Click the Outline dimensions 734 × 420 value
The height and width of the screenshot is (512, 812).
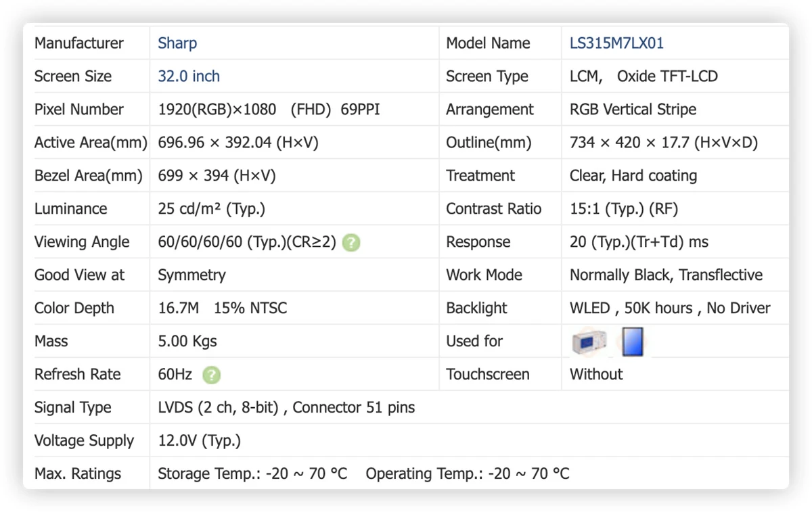coord(664,143)
